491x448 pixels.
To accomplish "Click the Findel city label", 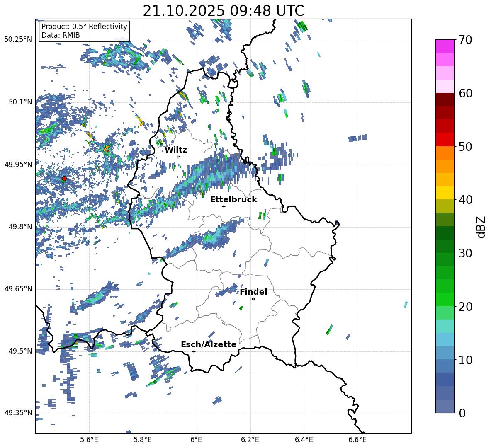I will pos(253,292).
